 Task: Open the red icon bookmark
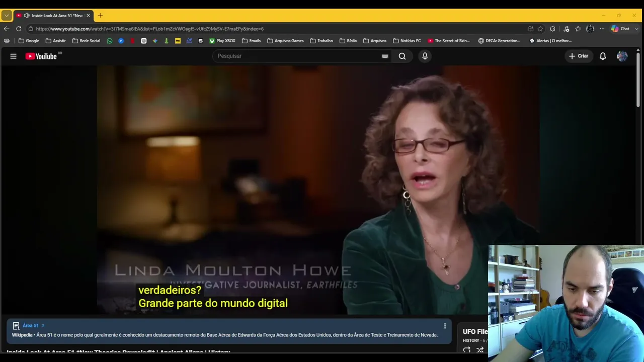(132, 41)
